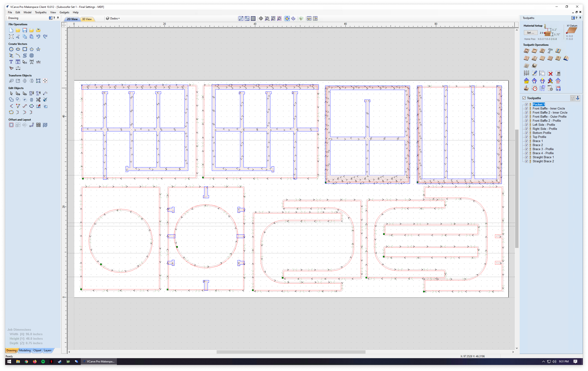Choose the Node Editing cursor tool

18,93
